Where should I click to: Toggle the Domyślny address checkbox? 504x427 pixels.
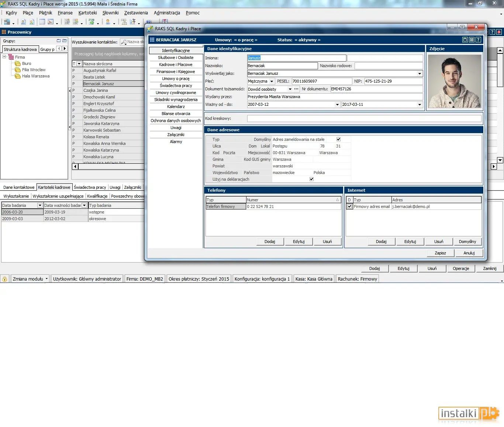click(x=338, y=139)
